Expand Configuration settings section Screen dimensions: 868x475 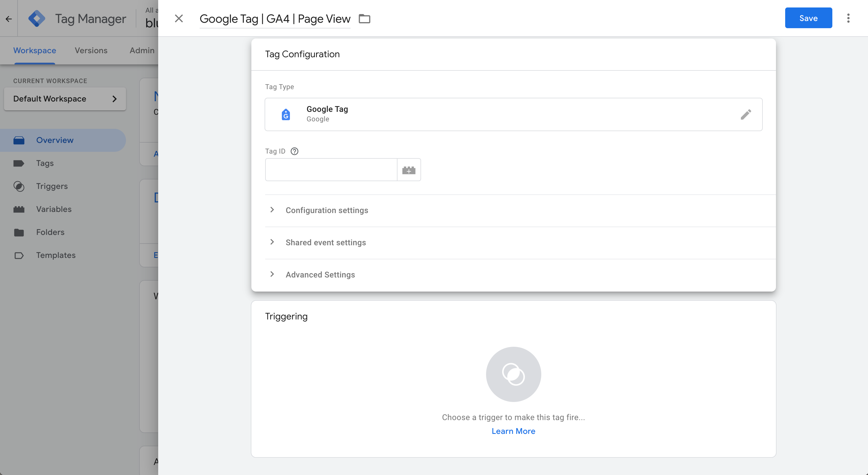[x=520, y=210]
